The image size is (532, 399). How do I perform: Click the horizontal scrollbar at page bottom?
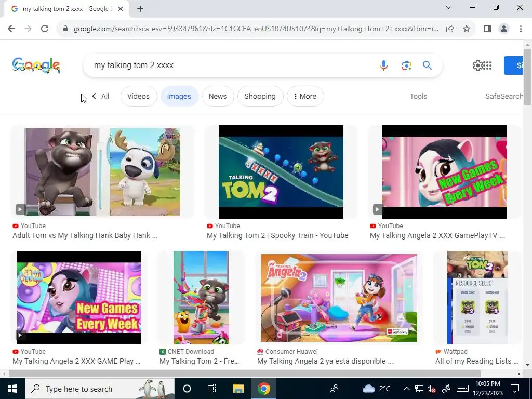245,374
